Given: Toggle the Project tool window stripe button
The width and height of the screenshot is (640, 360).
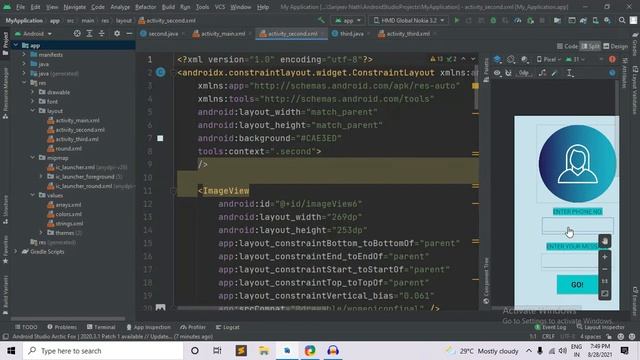Looking at the screenshot, I should [x=5, y=44].
